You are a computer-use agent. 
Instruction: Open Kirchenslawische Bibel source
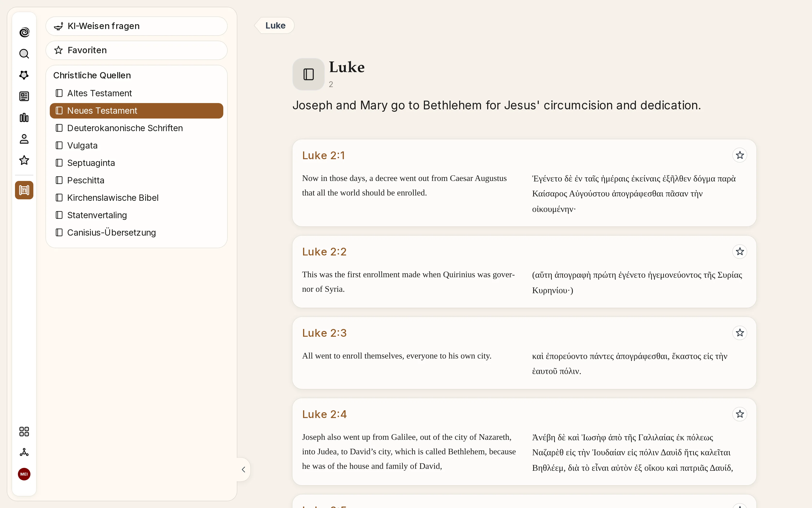coord(137,198)
